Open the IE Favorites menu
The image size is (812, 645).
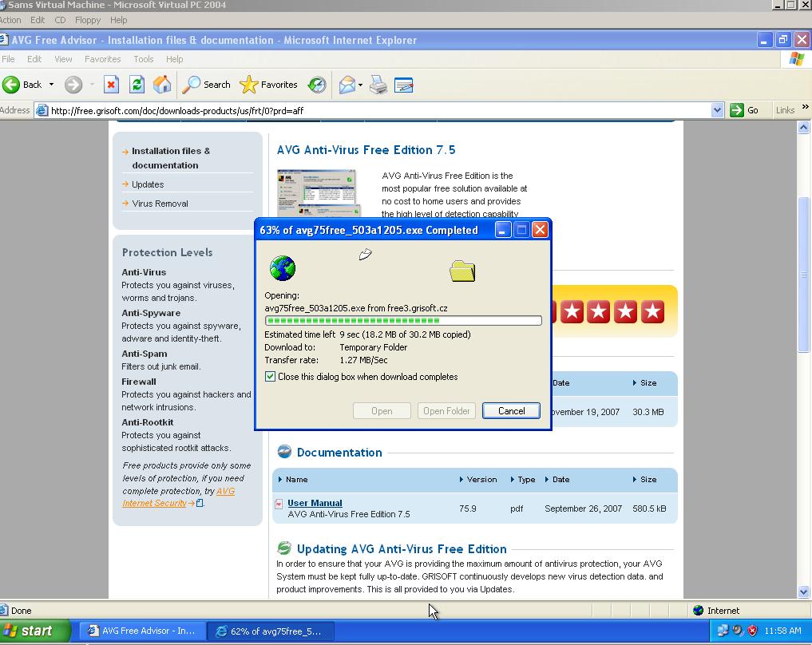(102, 59)
